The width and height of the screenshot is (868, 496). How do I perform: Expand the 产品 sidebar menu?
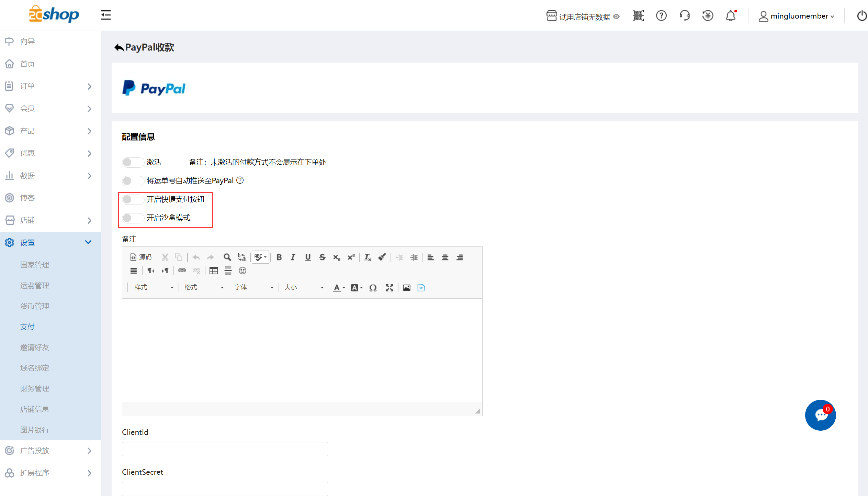click(50, 131)
